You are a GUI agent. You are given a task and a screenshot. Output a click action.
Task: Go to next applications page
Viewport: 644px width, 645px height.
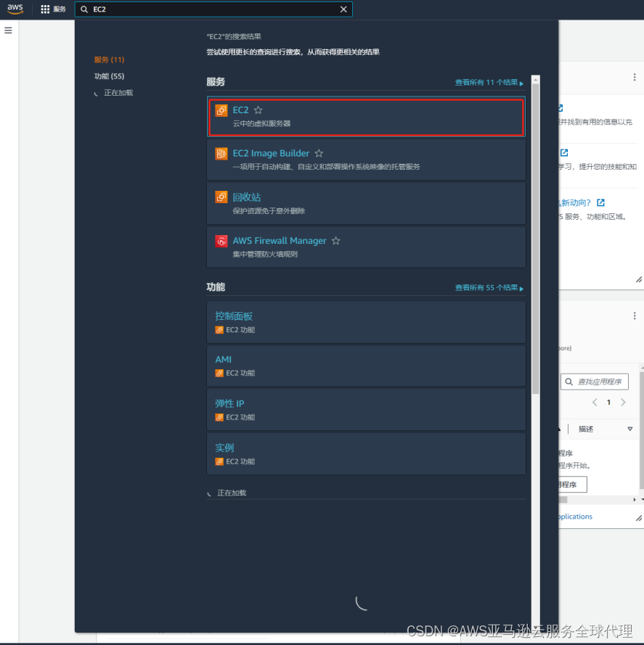pos(623,402)
